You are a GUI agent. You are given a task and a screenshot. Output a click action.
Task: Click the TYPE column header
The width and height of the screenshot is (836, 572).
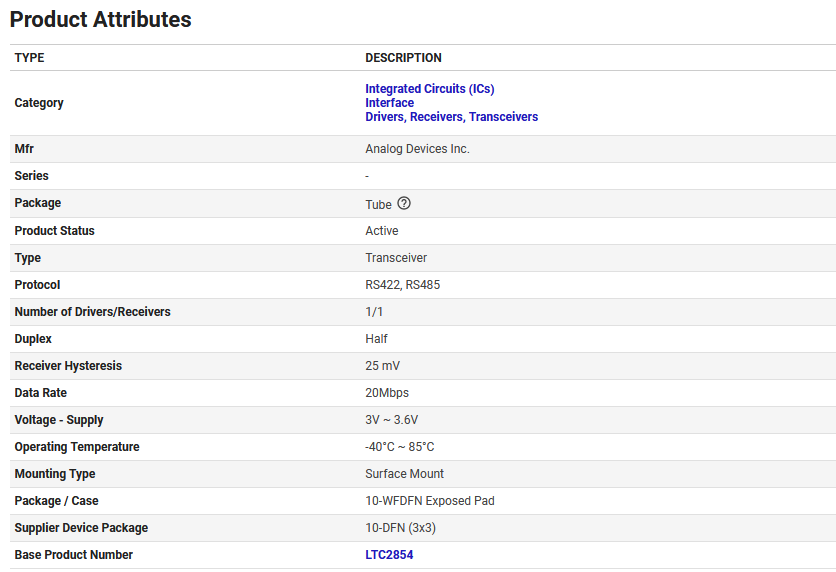tap(30, 58)
